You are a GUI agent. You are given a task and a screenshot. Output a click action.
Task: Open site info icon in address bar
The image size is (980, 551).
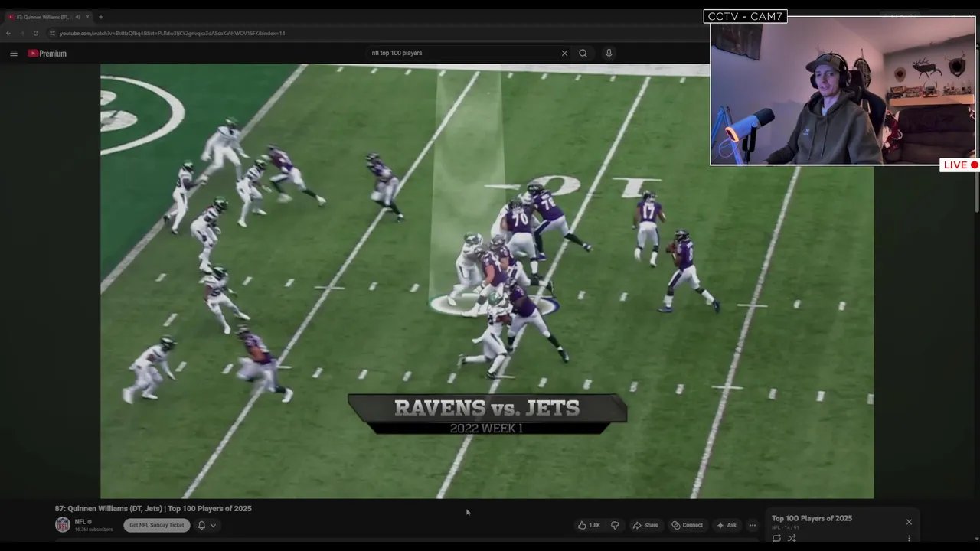(51, 33)
